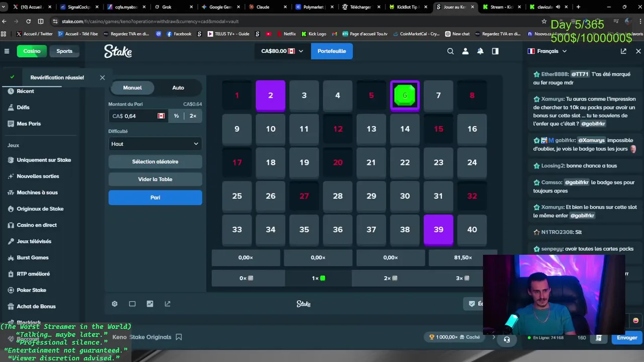
Task: Click the search magnifier icon in header
Action: pyautogui.click(x=450, y=51)
